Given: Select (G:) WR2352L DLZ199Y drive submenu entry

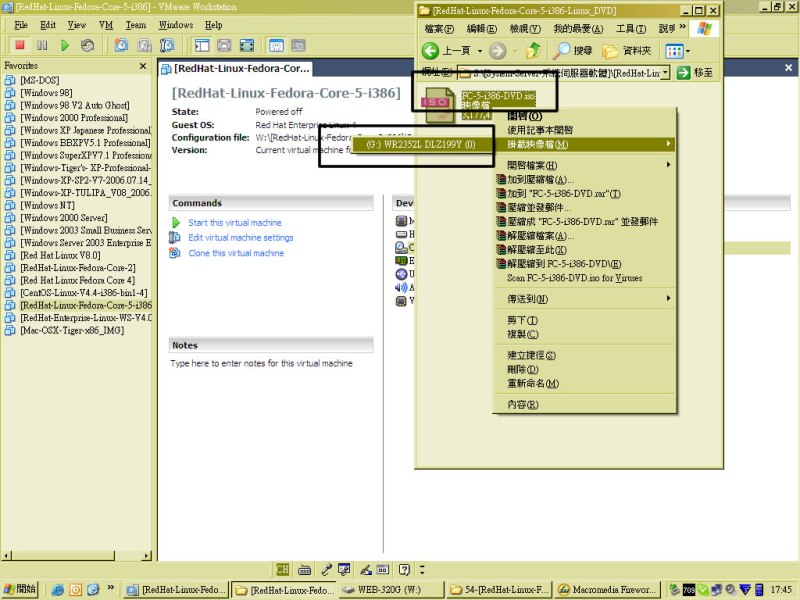Looking at the screenshot, I should [x=421, y=144].
